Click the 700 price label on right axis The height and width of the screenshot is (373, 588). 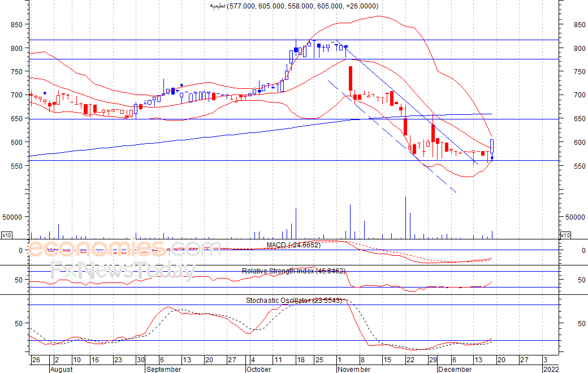pyautogui.click(x=580, y=95)
